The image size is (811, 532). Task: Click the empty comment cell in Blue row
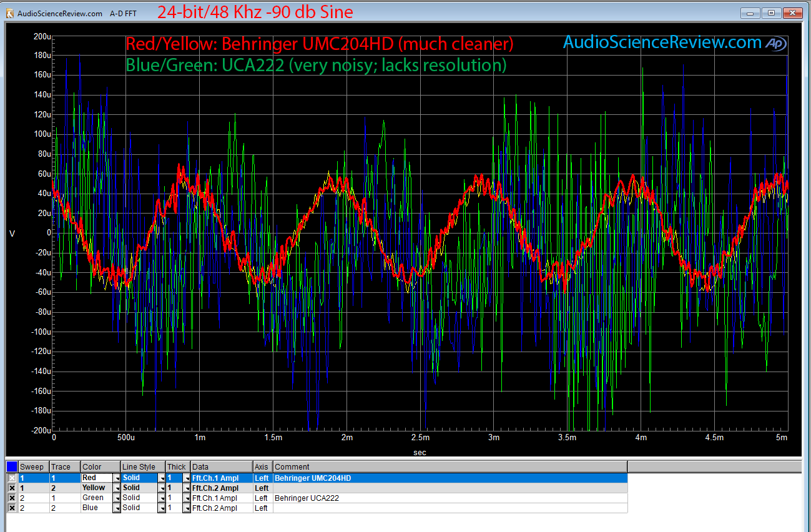(x=450, y=508)
